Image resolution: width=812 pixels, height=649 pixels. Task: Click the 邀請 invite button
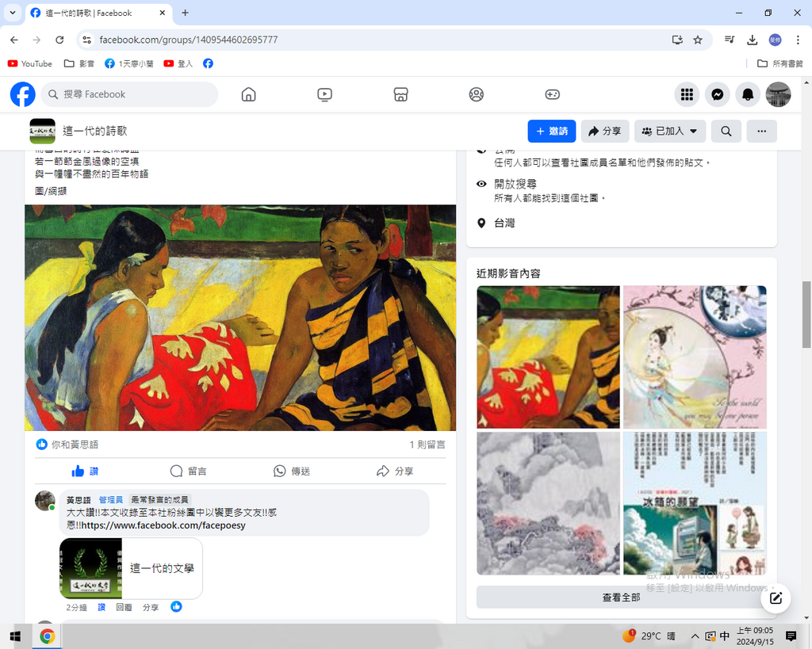point(551,132)
